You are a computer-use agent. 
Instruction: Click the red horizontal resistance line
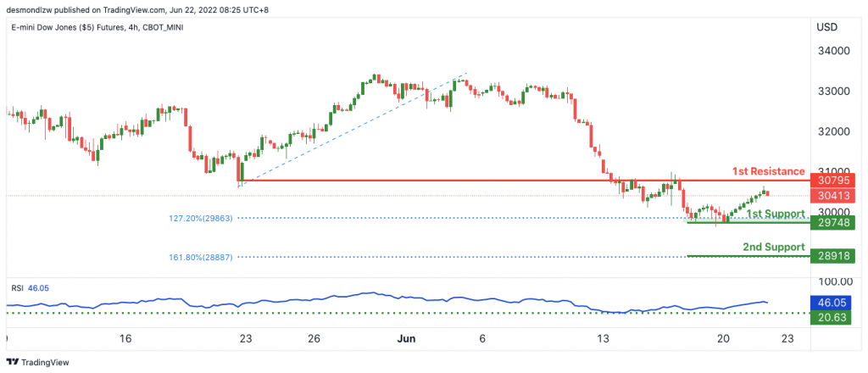tap(524, 181)
